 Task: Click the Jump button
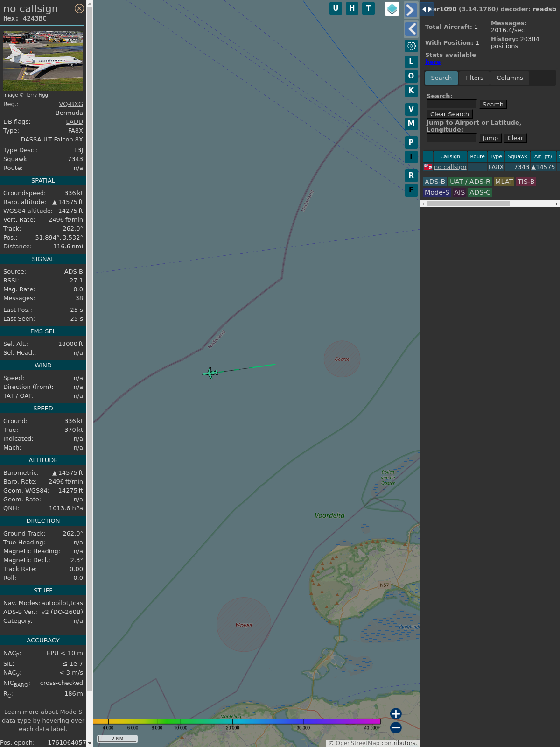coord(490,138)
